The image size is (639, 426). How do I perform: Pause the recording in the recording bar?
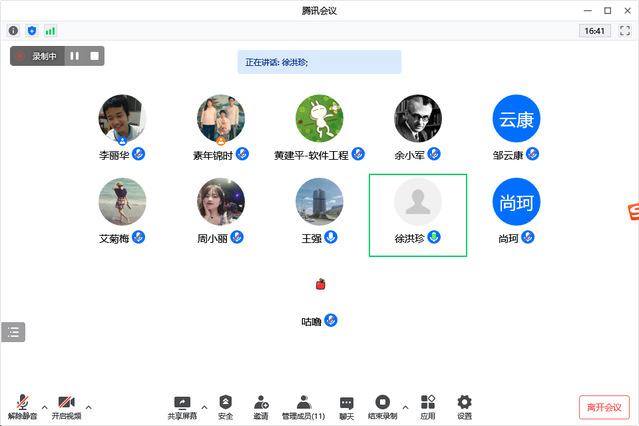pyautogui.click(x=75, y=56)
